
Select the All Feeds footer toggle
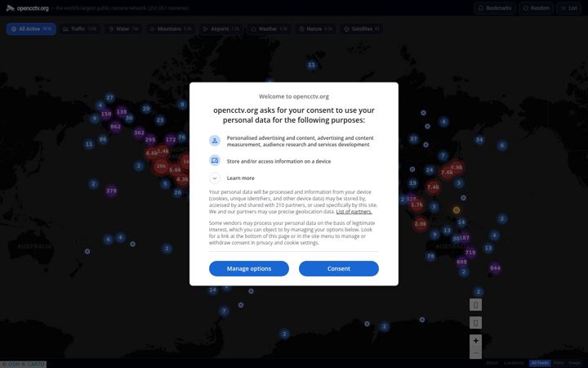point(540,363)
